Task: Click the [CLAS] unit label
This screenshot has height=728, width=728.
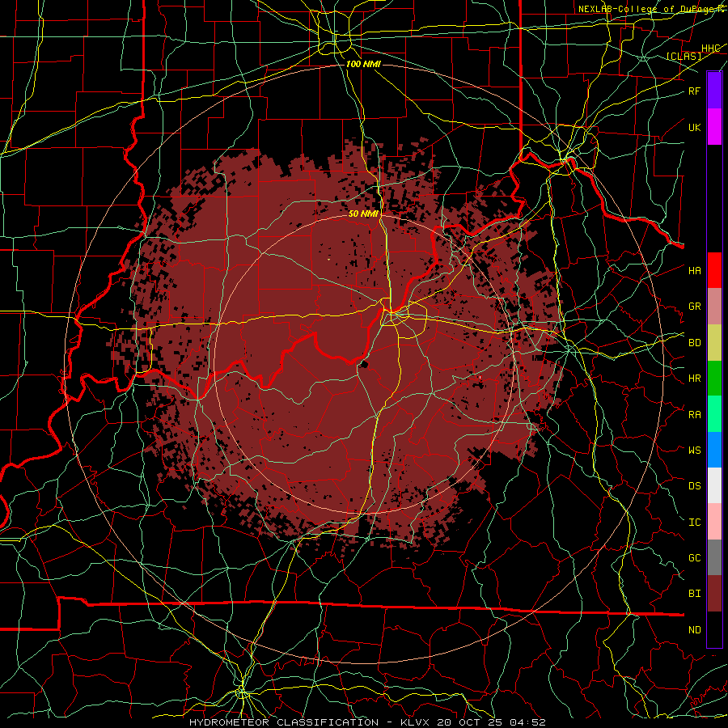Action: click(x=684, y=56)
